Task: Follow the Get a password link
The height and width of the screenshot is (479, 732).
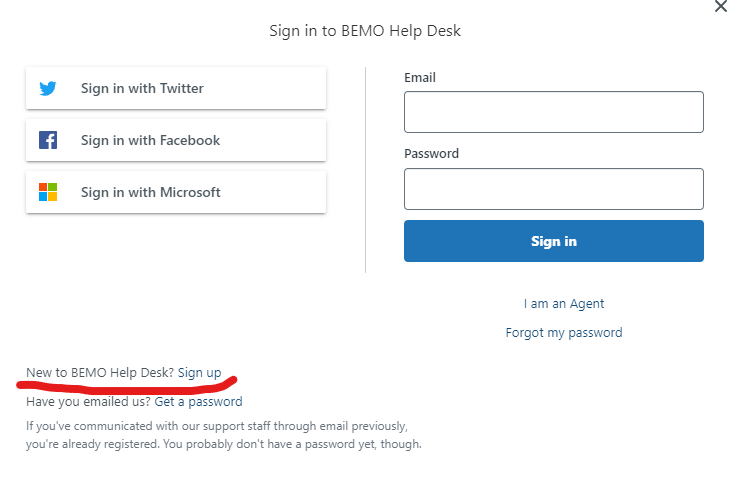Action: 198,402
